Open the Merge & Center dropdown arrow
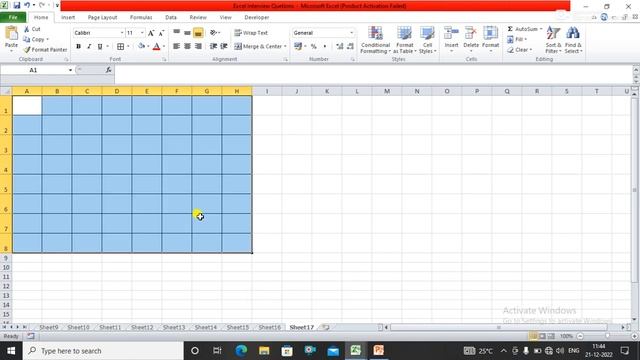Screen dimensions: 640x360 click(x=285, y=47)
